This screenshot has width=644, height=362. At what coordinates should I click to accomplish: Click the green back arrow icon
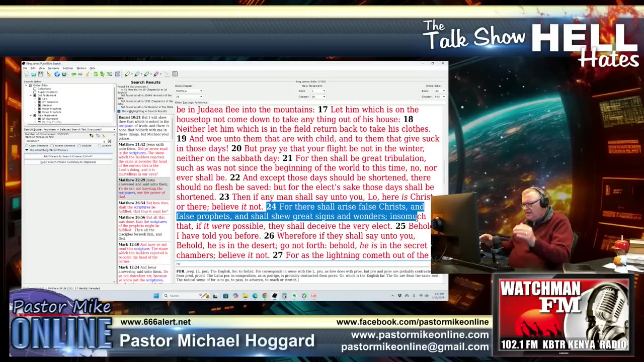click(74, 74)
